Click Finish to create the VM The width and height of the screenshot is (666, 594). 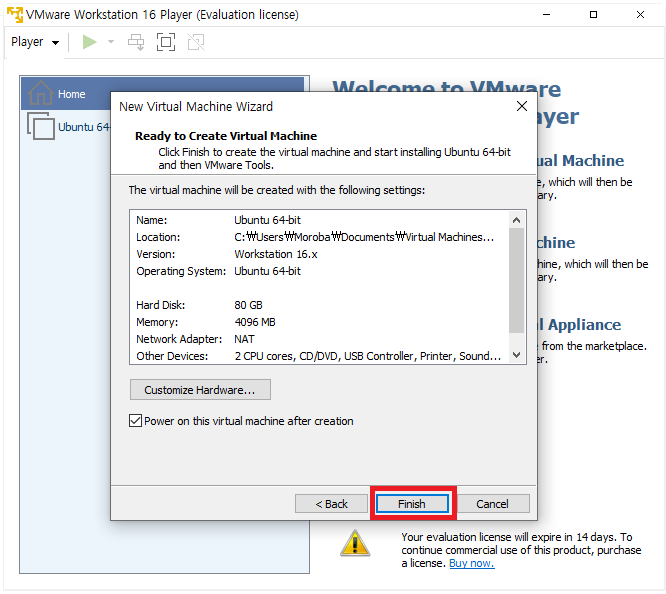(412, 504)
